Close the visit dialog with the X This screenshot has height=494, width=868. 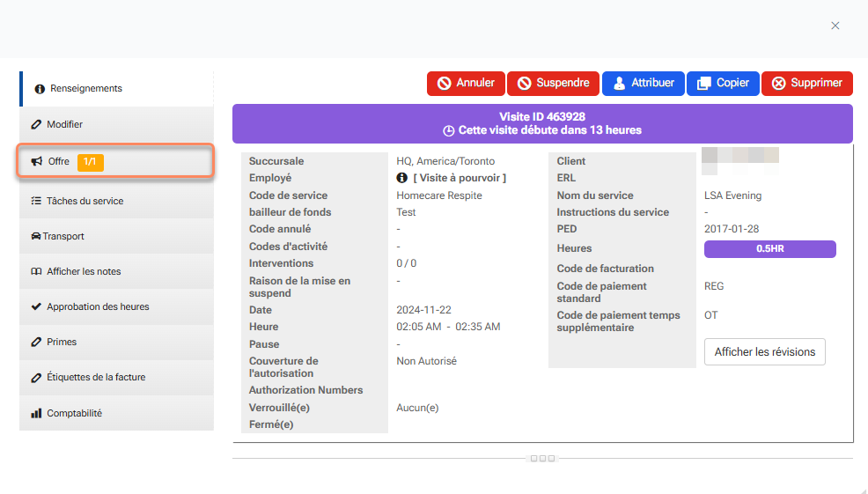835,26
